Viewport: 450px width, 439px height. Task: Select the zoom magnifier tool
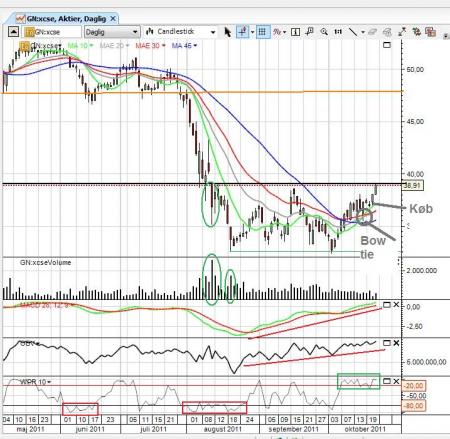tap(324, 32)
